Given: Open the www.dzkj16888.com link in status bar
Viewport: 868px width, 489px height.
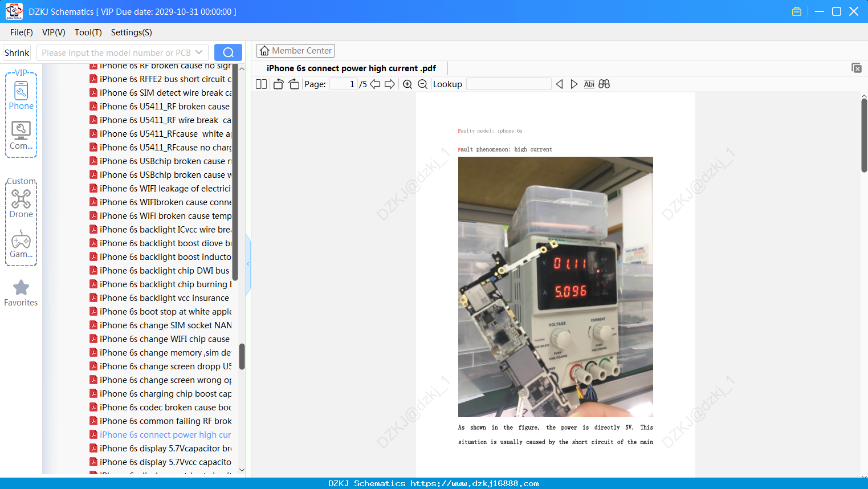Looking at the screenshot, I should (x=474, y=483).
